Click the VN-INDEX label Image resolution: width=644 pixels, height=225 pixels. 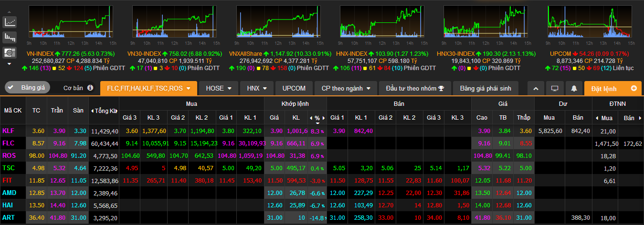coord(40,54)
